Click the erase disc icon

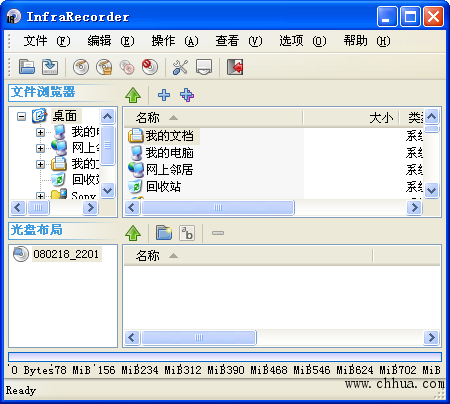click(x=150, y=67)
